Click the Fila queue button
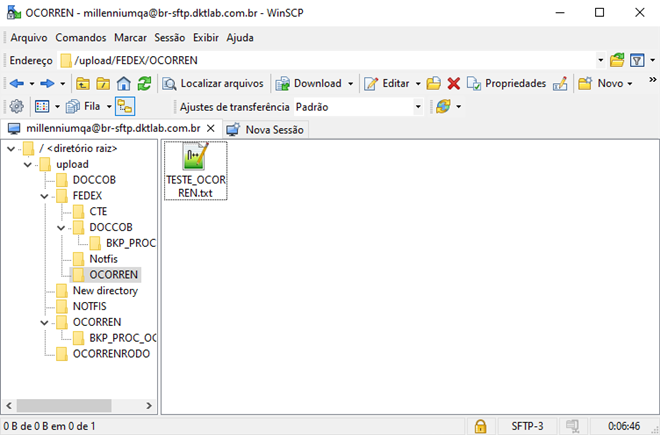Screen dimensions: 660x435 click(83, 107)
